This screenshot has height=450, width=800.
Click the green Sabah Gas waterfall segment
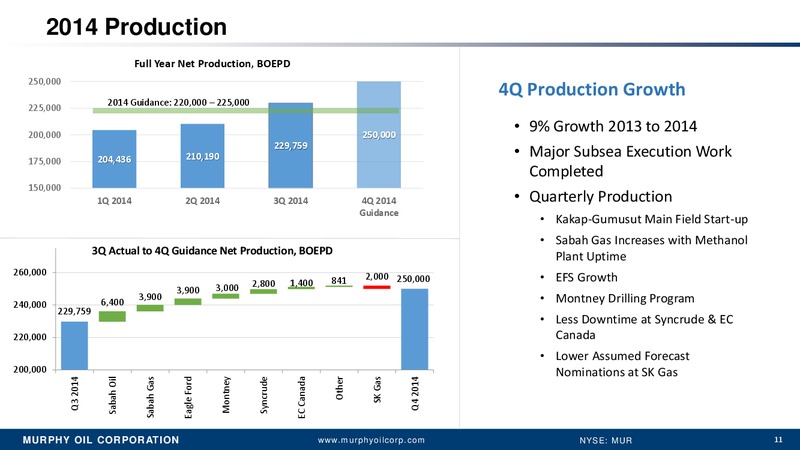150,308
